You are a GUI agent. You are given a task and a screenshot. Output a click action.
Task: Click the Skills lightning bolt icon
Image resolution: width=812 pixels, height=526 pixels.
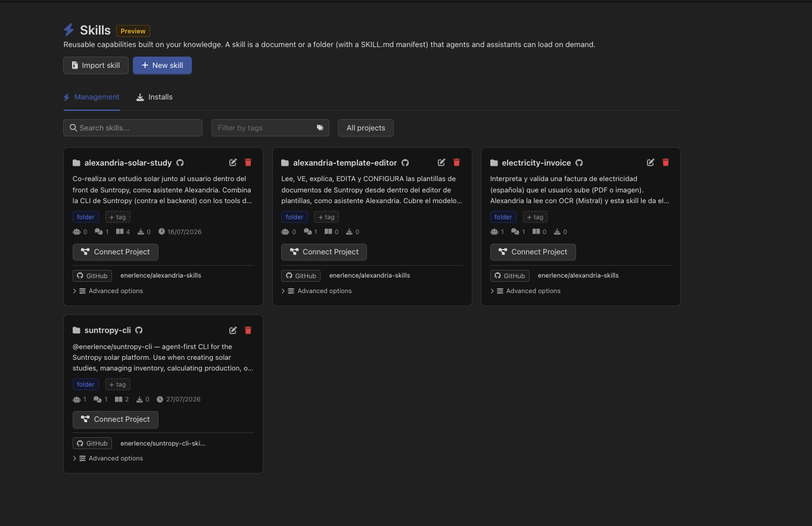pyautogui.click(x=69, y=30)
